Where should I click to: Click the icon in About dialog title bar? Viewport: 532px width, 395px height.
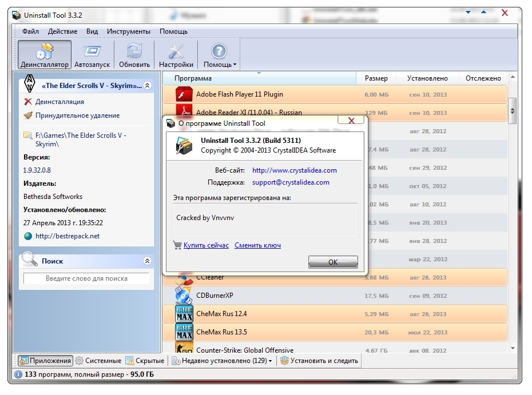[170, 123]
